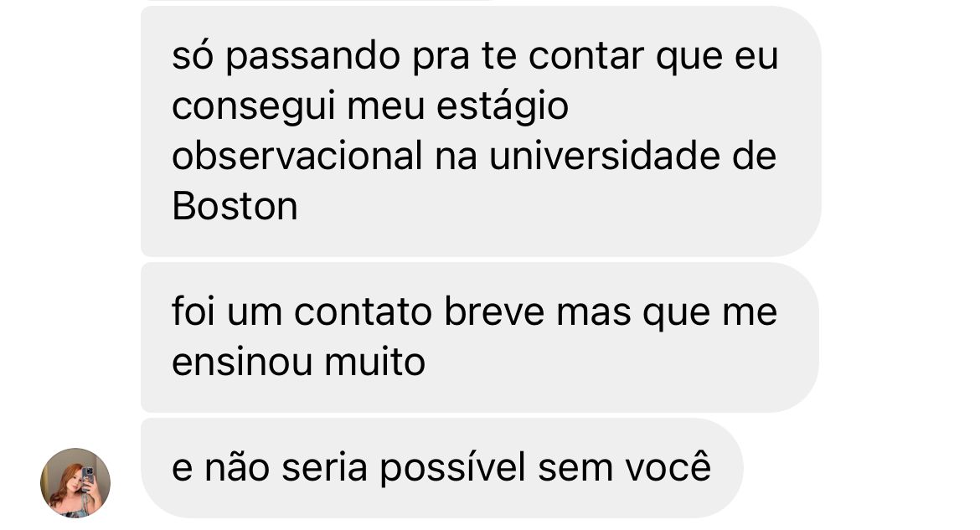Click the word 'consegui' in first bubble

pyautogui.click(x=254, y=107)
